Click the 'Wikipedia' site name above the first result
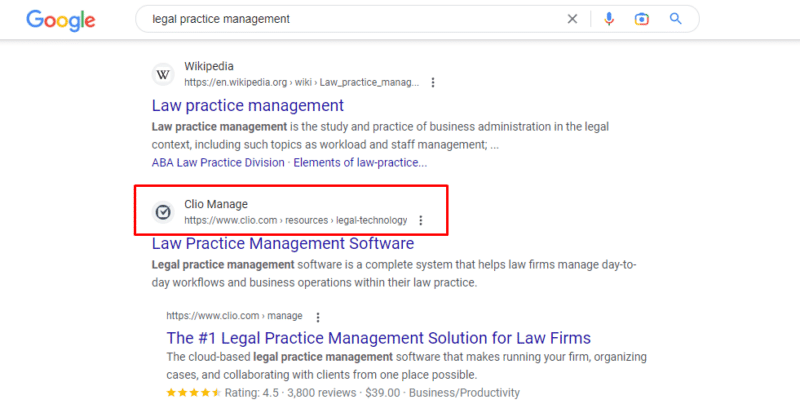This screenshot has height=413, width=800. click(x=208, y=67)
